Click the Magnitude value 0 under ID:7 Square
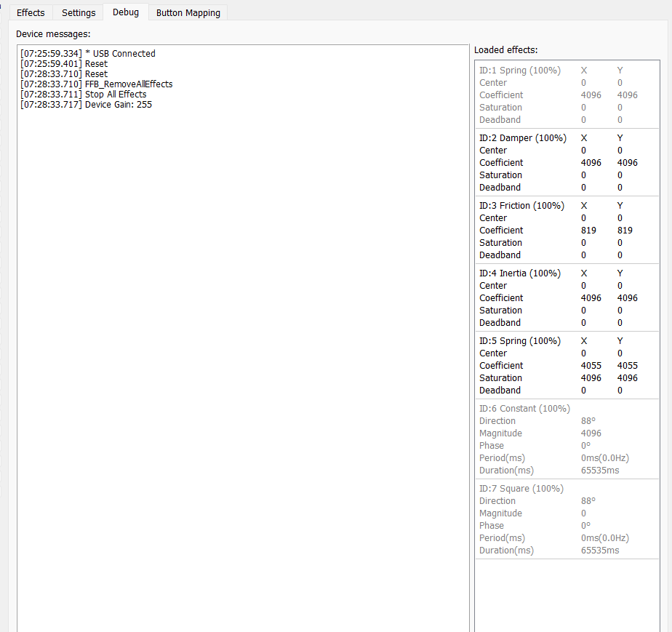 (584, 513)
